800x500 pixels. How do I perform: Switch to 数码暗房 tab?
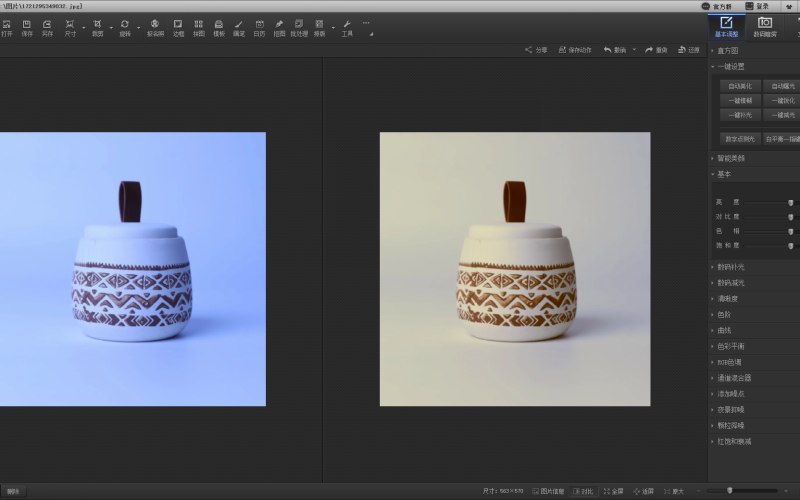(765, 27)
